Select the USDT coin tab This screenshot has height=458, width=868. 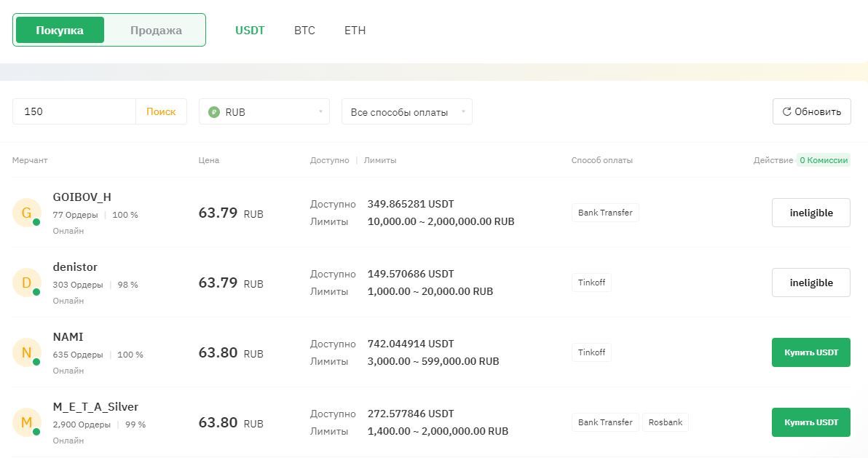(x=250, y=31)
